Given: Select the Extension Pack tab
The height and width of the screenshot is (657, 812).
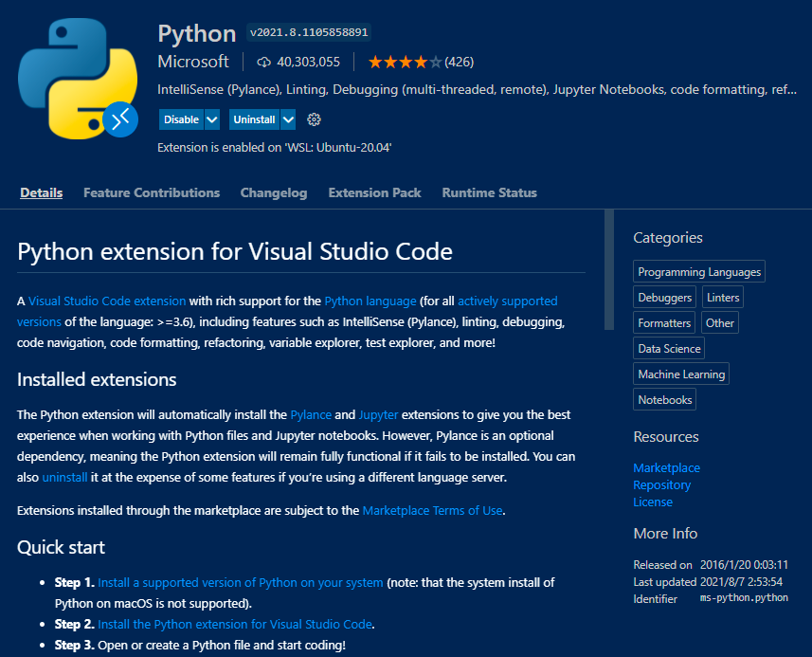Looking at the screenshot, I should click(x=374, y=192).
